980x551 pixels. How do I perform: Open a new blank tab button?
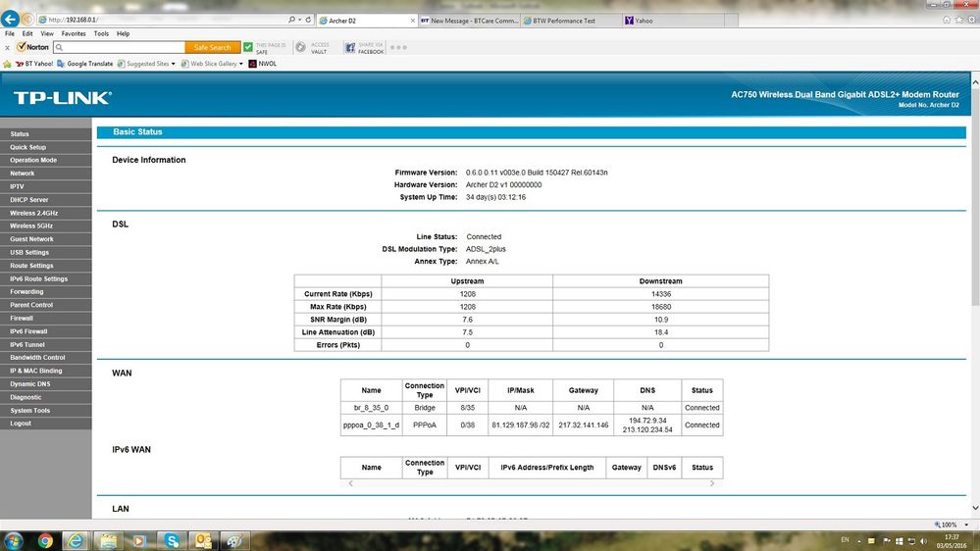coord(731,21)
